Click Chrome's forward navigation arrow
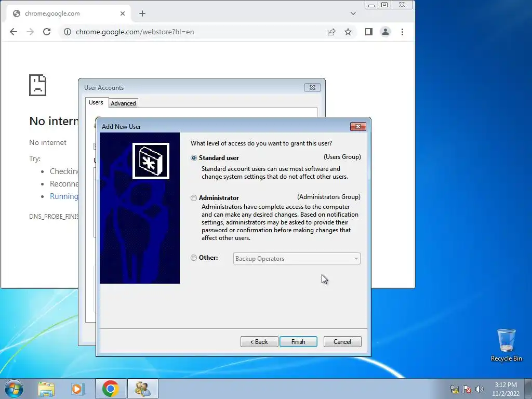Screen dimensions: 532x399 [x=30, y=32]
